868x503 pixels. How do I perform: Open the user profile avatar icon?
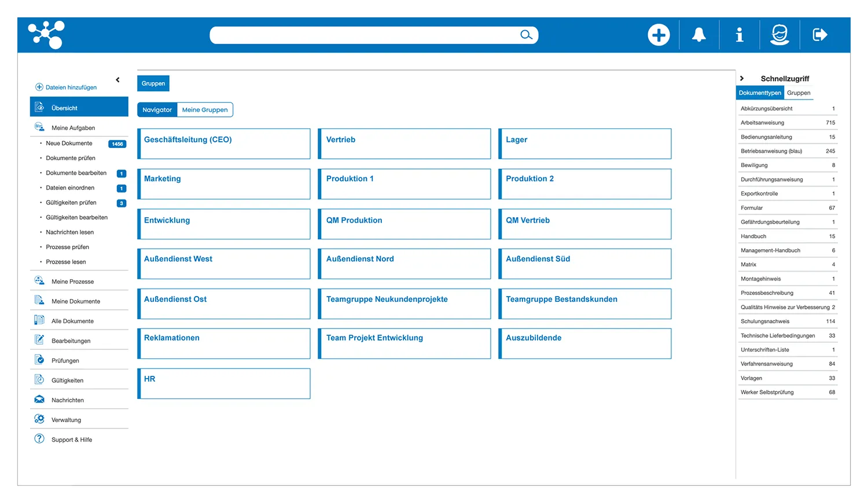tap(779, 35)
